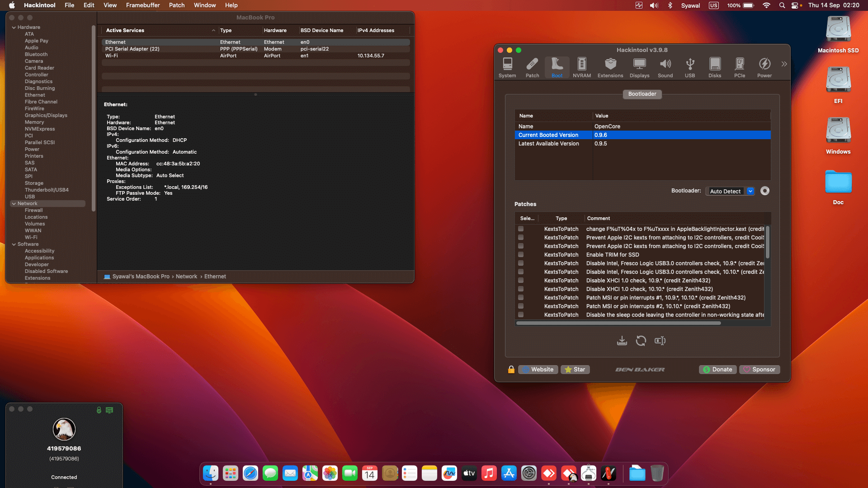Open the Displays section

pos(639,67)
